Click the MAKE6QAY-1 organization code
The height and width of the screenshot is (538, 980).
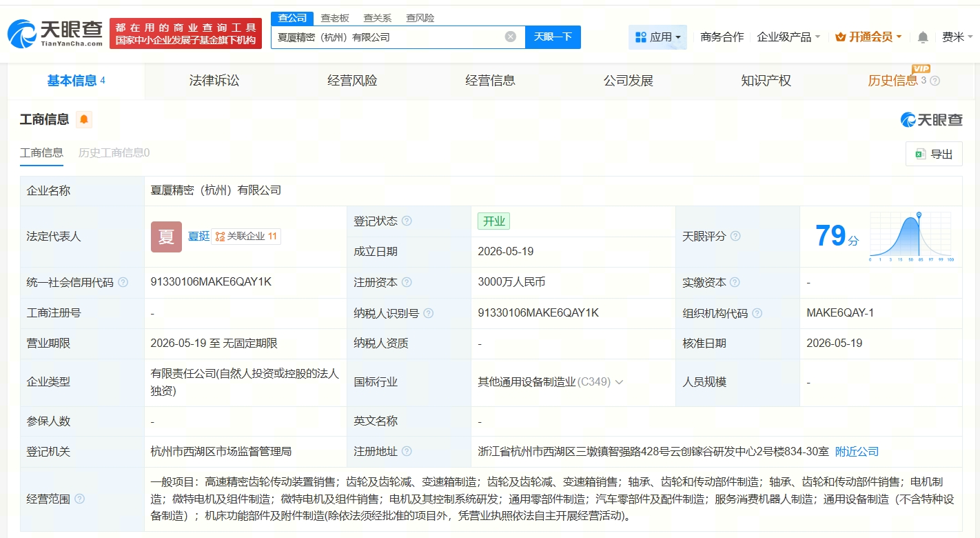point(840,313)
